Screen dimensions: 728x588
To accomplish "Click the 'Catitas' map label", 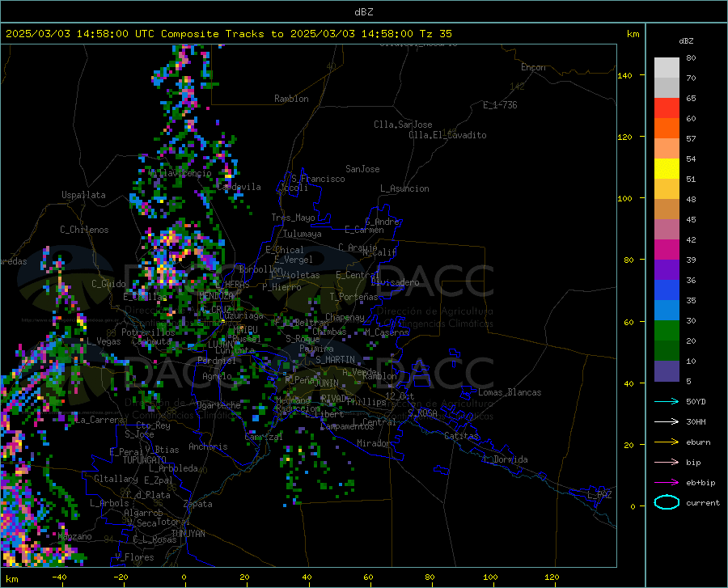I will (x=461, y=436).
